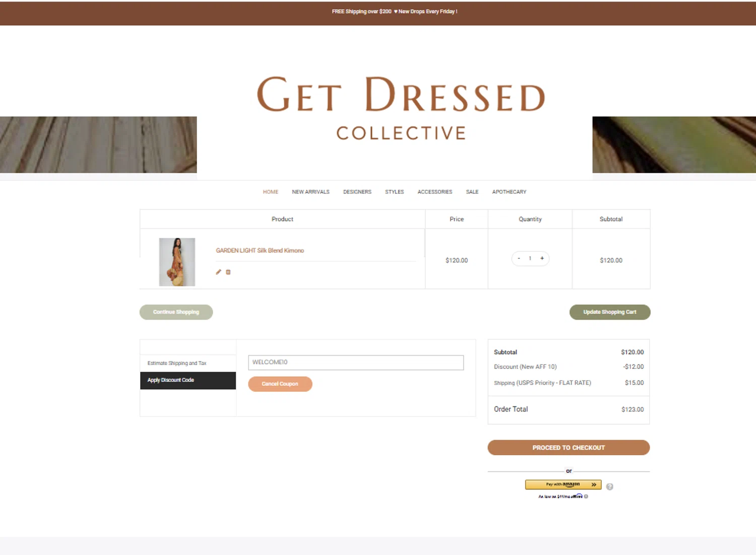This screenshot has height=555, width=756.
Task: Increase quantity with the plus button
Action: 542,258
